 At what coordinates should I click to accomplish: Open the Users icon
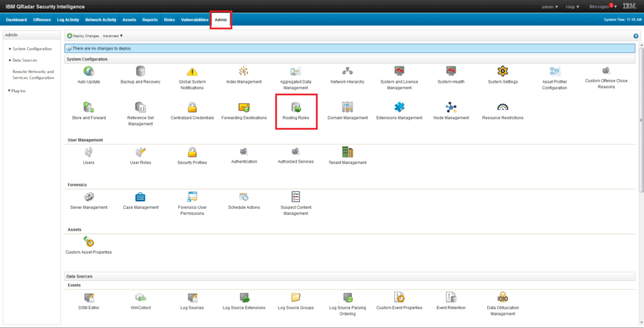[88, 152]
